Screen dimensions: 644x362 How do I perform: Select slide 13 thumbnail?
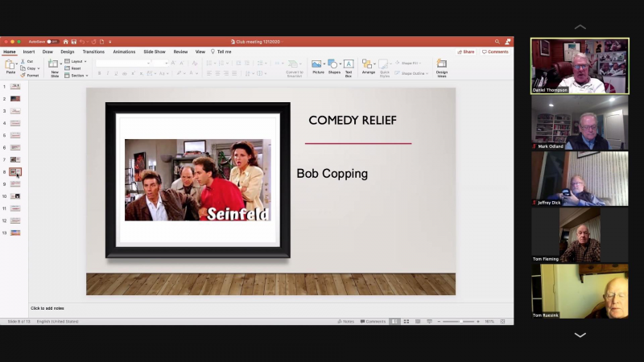tap(15, 232)
